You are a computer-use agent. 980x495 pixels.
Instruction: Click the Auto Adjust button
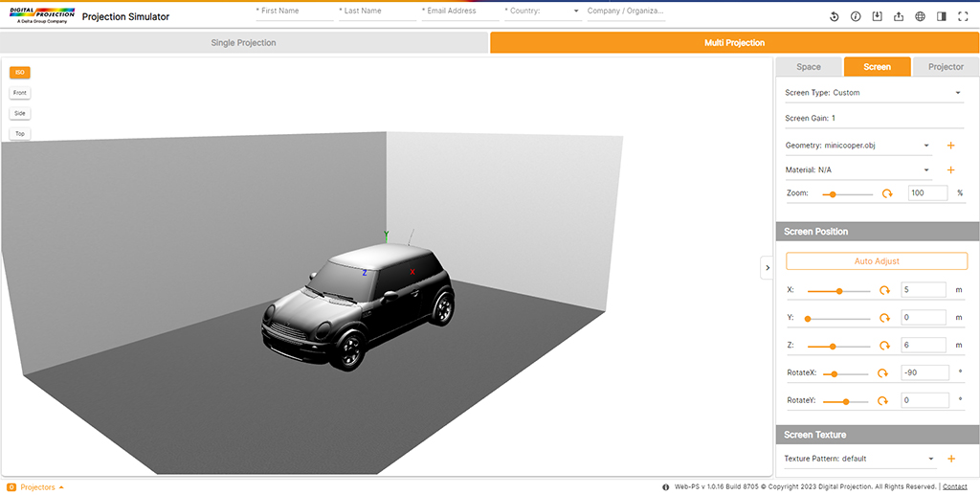876,261
